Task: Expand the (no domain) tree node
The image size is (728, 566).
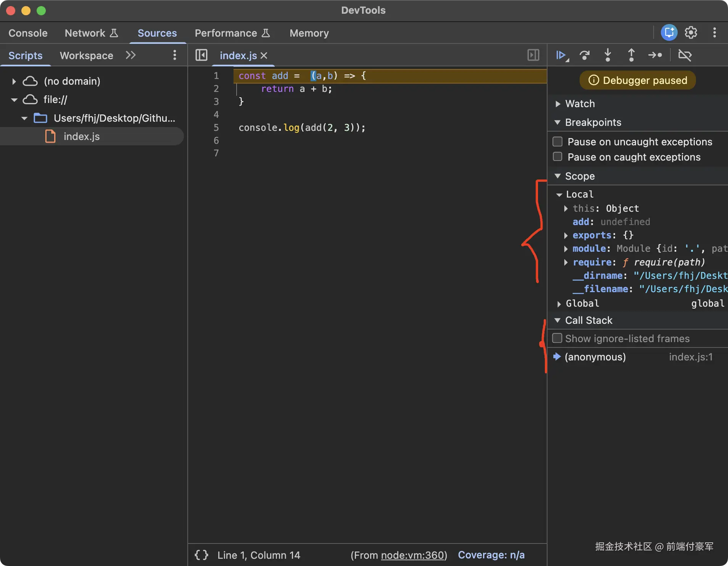Action: tap(14, 81)
